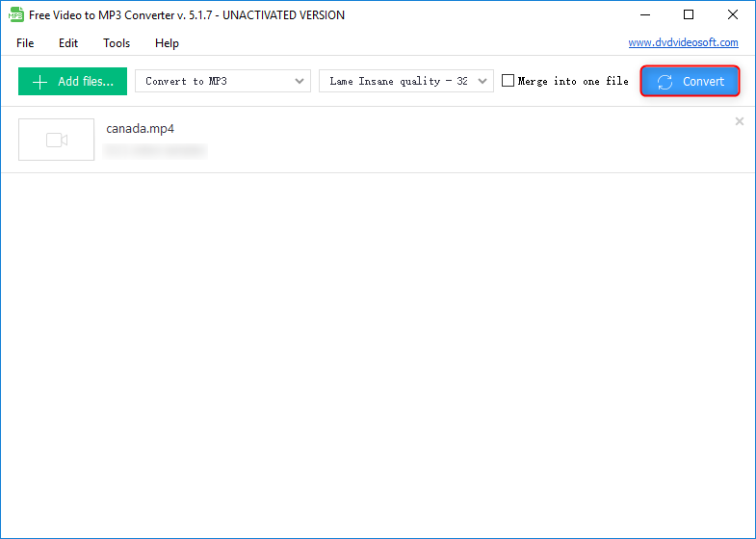Image resolution: width=756 pixels, height=539 pixels.
Task: Visit the www.dvdvideosoft.com link
Action: click(x=683, y=43)
